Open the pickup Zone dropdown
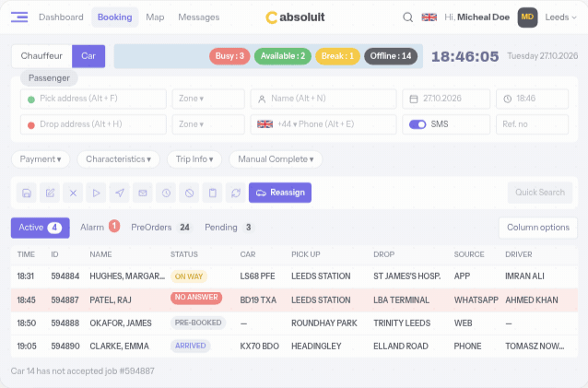This screenshot has width=588, height=388. click(x=208, y=99)
